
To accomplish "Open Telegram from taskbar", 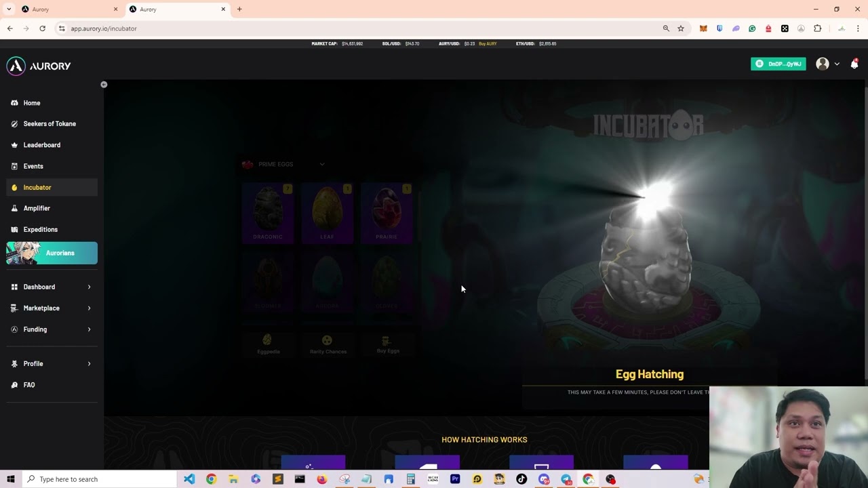I will (566, 479).
